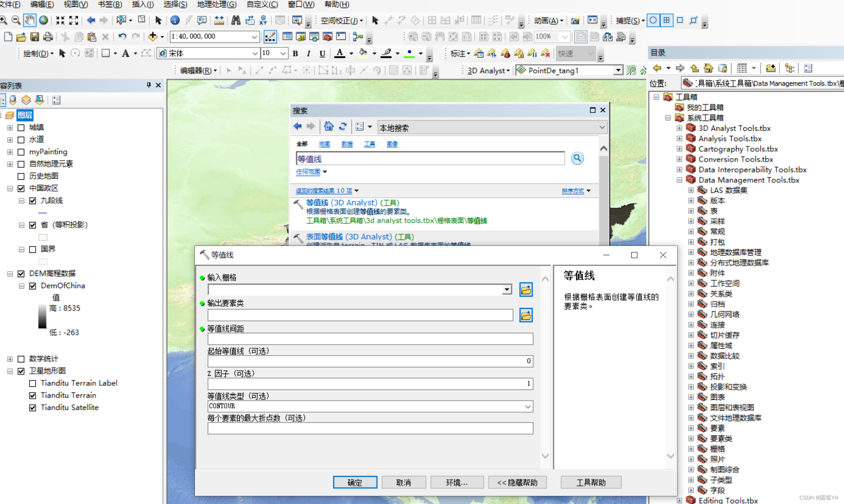Open the CONTOUR type dropdown
This screenshot has height=504, width=844.
tap(527, 406)
